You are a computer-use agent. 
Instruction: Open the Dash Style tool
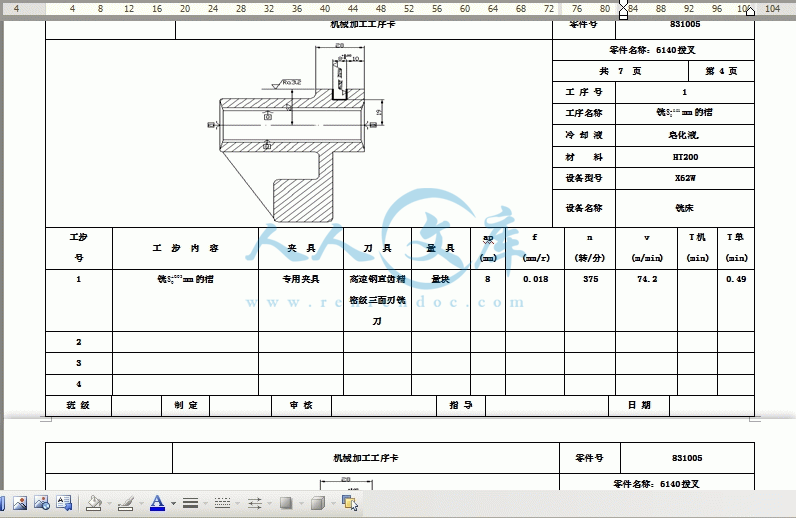coord(222,503)
